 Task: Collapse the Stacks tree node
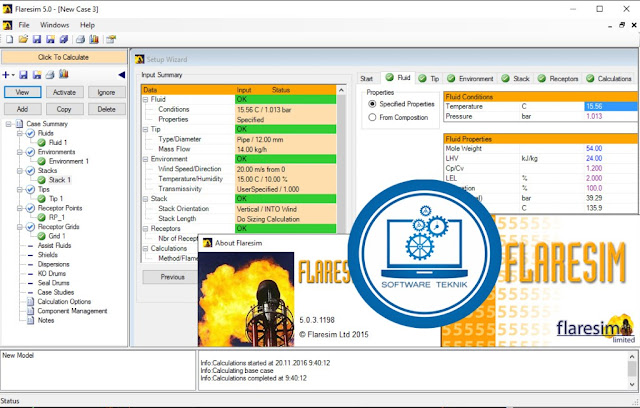(20, 171)
